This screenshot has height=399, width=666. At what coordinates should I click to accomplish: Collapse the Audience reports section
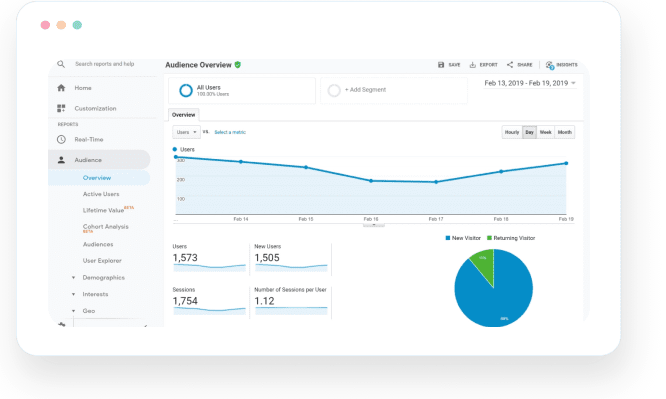tap(99, 160)
